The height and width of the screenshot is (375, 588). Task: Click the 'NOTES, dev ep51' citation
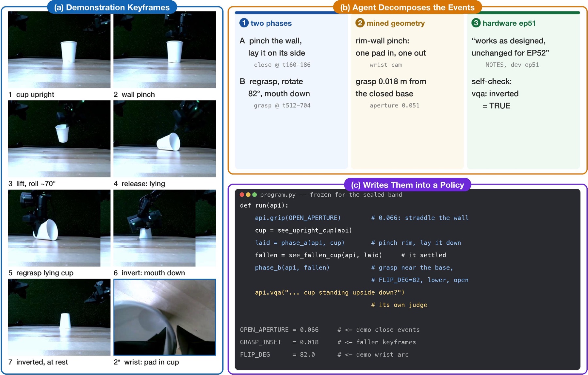[x=512, y=65]
